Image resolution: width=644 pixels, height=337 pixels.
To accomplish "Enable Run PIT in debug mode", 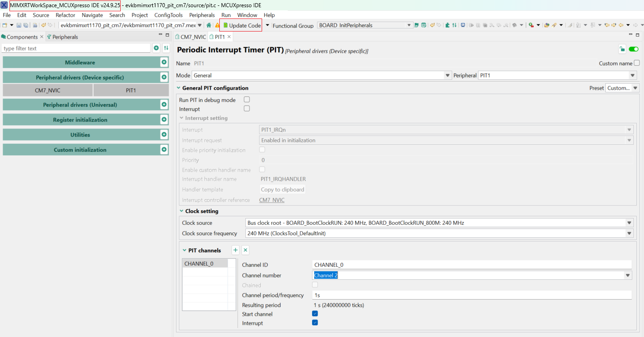I will (246, 100).
